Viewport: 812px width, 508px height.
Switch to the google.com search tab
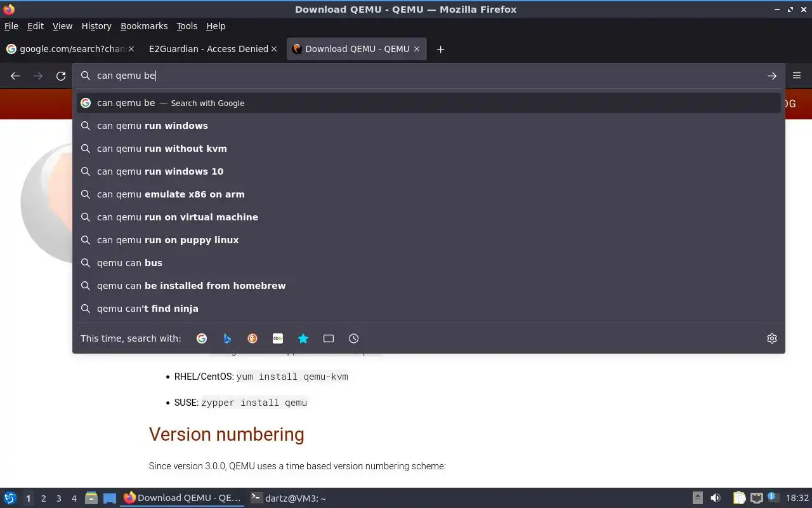tap(70, 49)
